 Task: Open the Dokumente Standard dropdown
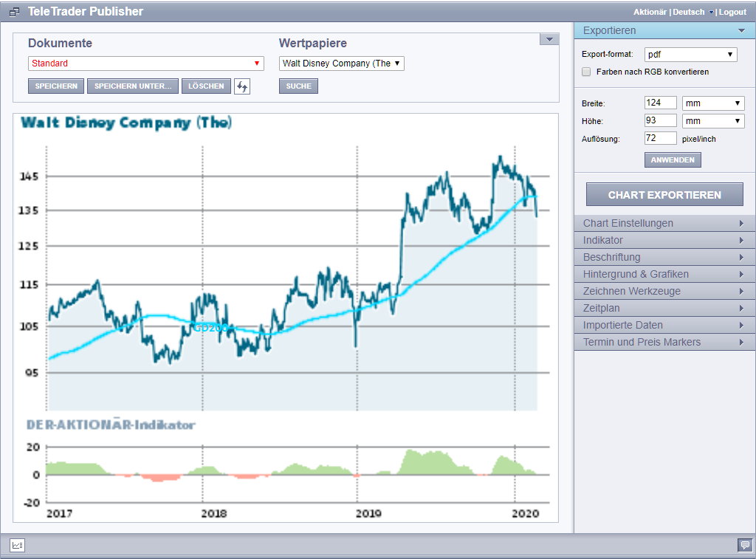pyautogui.click(x=146, y=64)
